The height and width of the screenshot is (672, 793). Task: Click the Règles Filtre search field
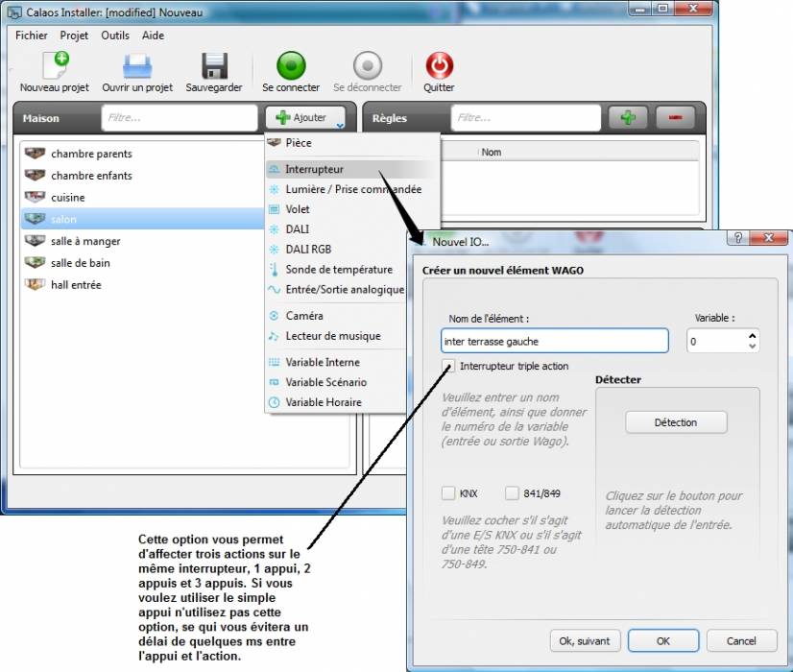click(x=525, y=118)
